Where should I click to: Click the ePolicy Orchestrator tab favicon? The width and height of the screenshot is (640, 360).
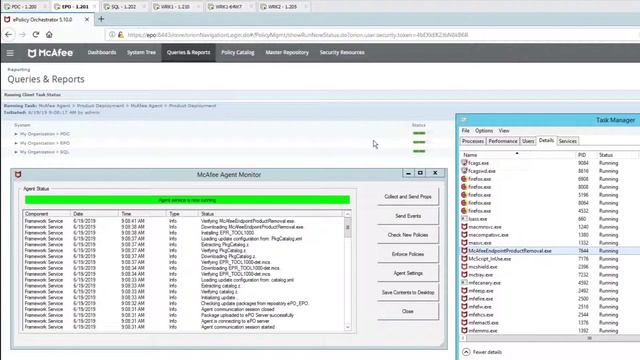[7, 19]
